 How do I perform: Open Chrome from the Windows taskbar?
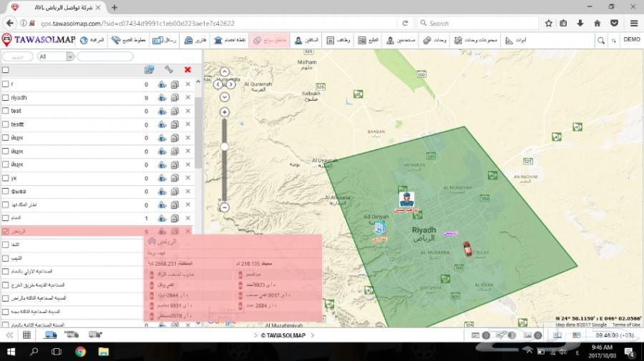(x=80, y=352)
